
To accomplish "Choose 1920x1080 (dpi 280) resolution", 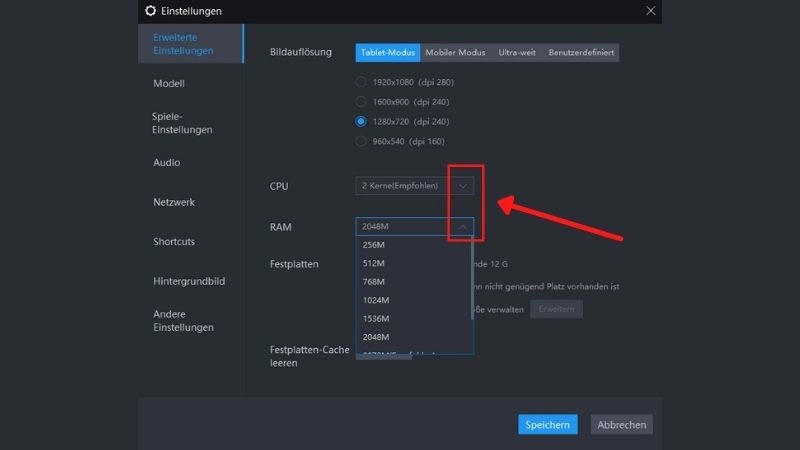I will (361, 82).
